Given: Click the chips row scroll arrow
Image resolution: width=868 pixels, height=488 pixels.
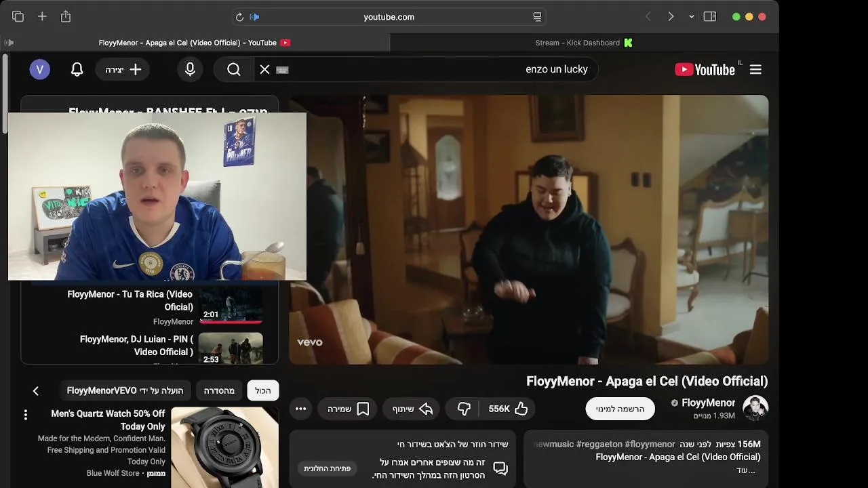Looking at the screenshot, I should 35,390.
